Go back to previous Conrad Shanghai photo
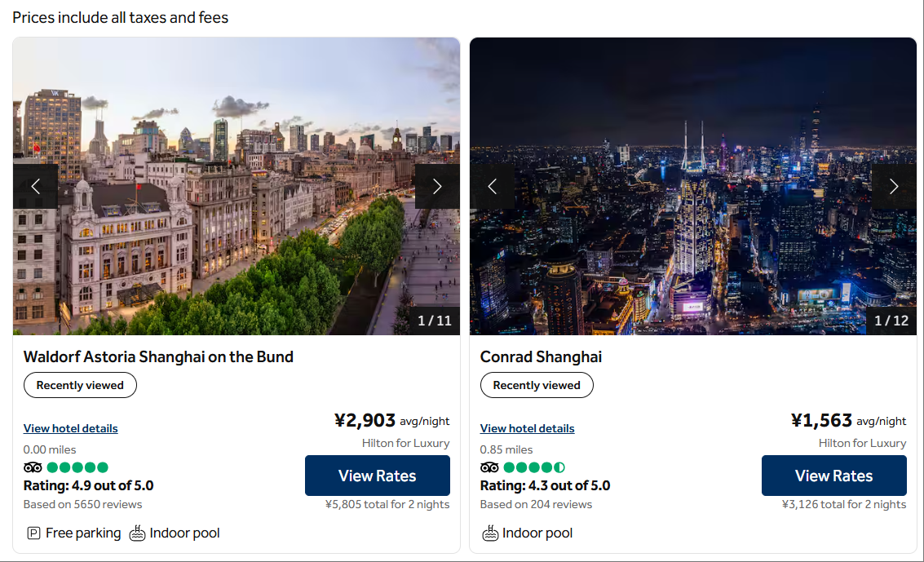The width and height of the screenshot is (924, 562). [x=492, y=186]
